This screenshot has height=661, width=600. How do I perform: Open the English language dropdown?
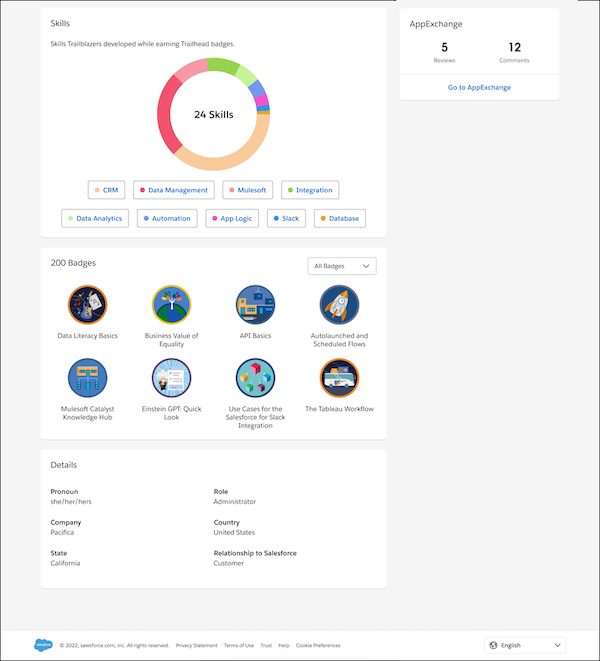525,645
